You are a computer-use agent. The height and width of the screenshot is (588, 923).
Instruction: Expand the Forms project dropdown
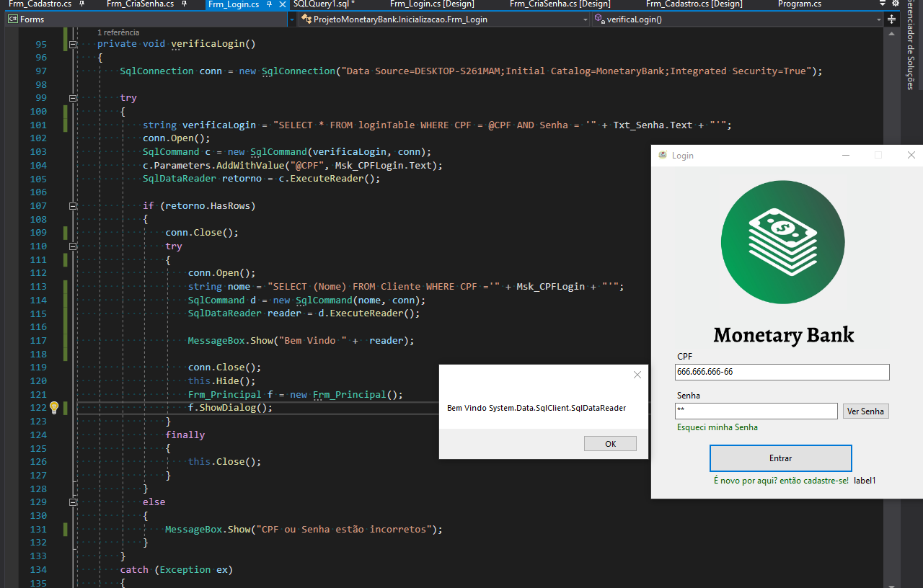(x=291, y=19)
